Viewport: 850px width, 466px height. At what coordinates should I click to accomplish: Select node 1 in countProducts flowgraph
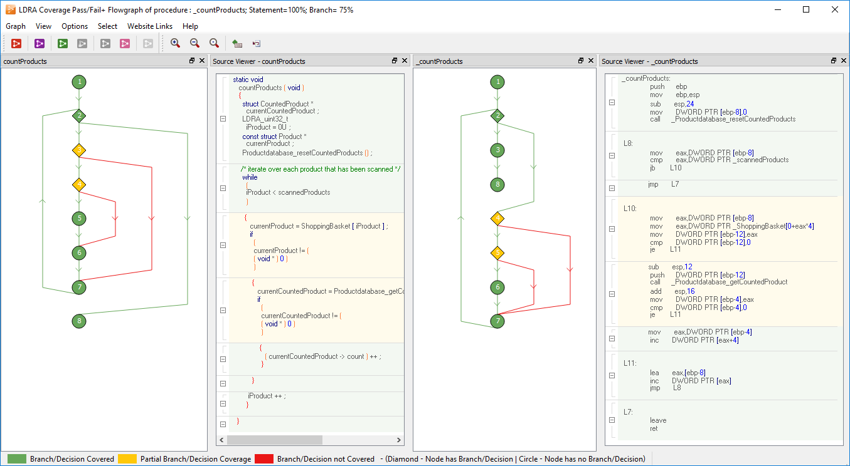[x=79, y=82]
